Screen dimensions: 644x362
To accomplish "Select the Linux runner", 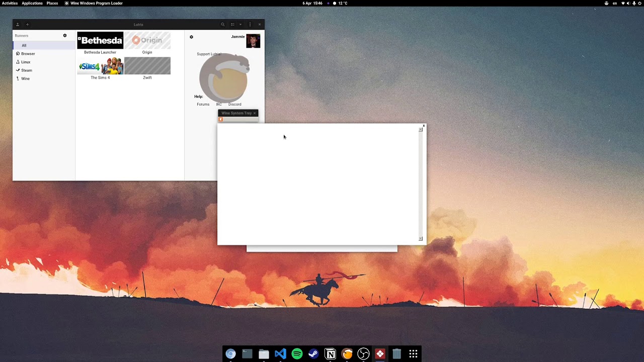I will (x=44, y=62).
